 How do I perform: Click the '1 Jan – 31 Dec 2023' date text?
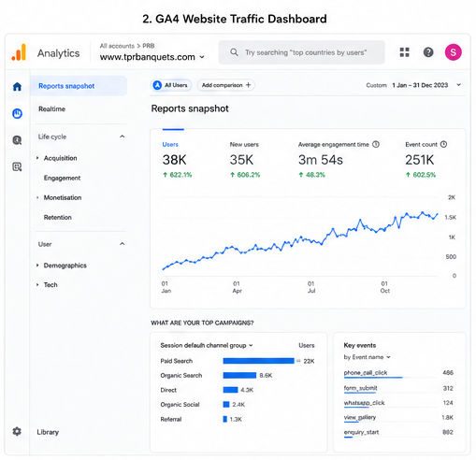click(420, 85)
